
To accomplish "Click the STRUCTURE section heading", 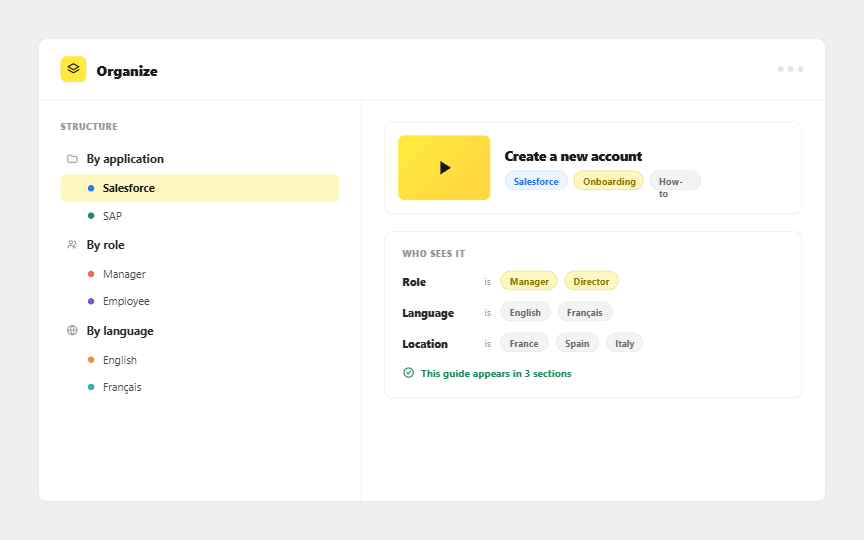I will (x=89, y=127).
